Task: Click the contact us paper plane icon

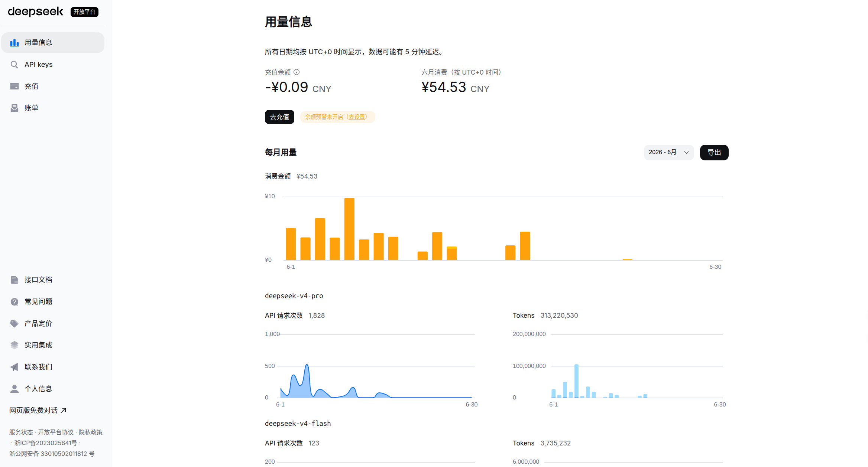Action: [14, 367]
